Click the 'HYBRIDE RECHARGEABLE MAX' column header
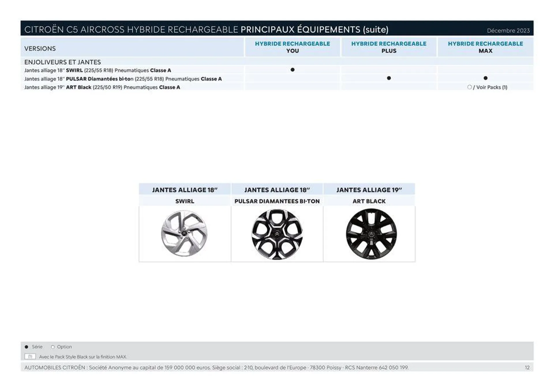This screenshot has height=392, width=554. [485, 47]
